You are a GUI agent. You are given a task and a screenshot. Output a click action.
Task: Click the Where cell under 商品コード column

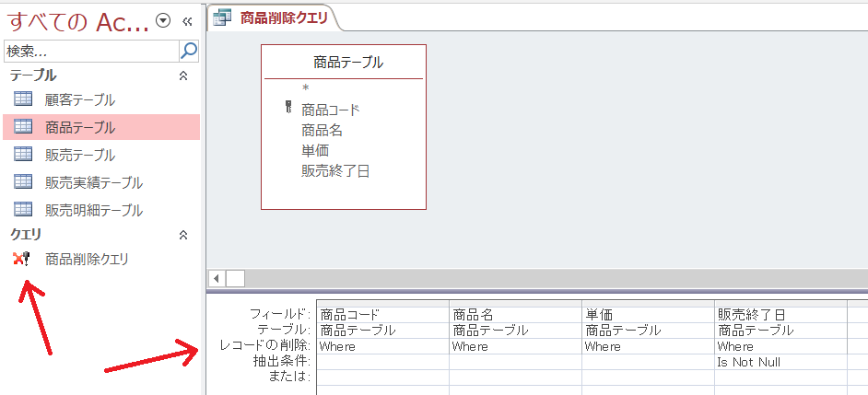382,346
